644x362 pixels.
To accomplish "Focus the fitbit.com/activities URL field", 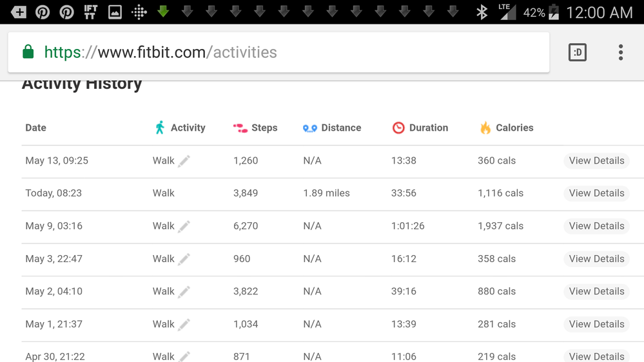I will pos(278,52).
